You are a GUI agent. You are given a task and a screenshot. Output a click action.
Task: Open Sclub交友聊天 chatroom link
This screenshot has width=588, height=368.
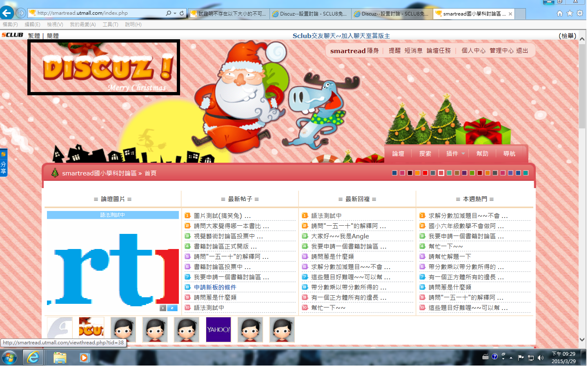[341, 36]
